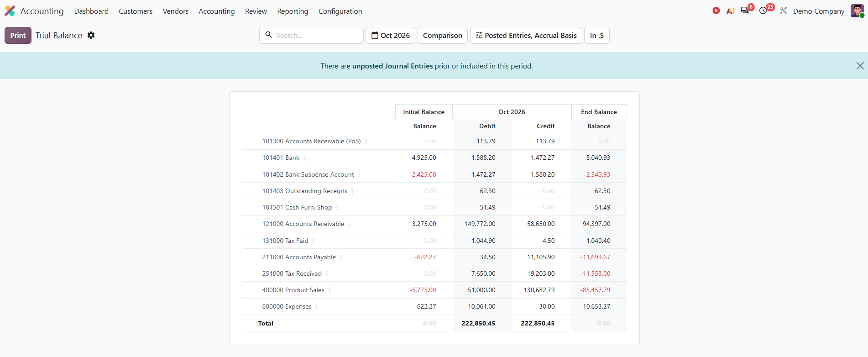
Task: Open the 121000 Accounts Receivable account line
Action: point(303,224)
